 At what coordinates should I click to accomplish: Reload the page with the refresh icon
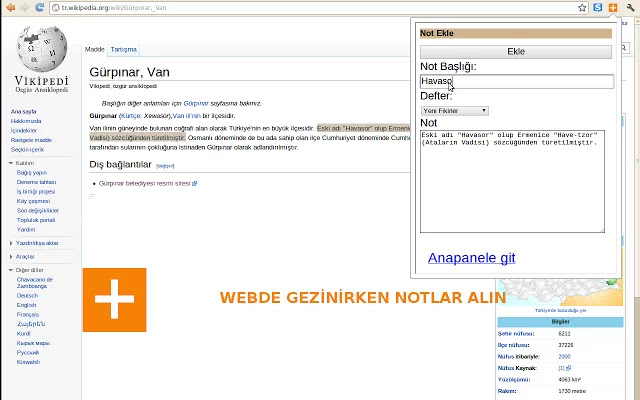[x=40, y=7]
